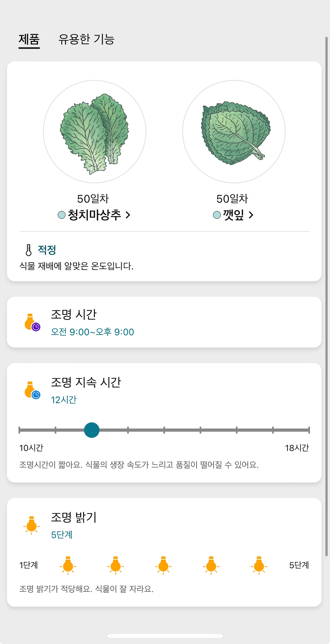Click the thermometer icon next to 적정
Image resolution: width=330 pixels, height=644 pixels.
click(x=29, y=250)
